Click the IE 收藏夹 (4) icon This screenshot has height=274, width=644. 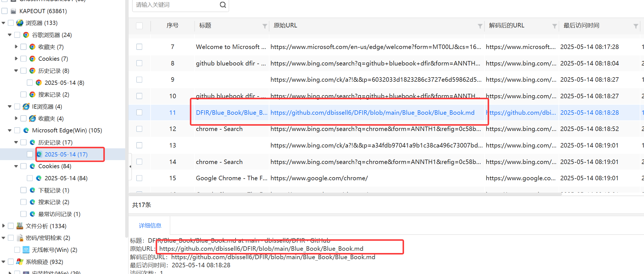32,119
